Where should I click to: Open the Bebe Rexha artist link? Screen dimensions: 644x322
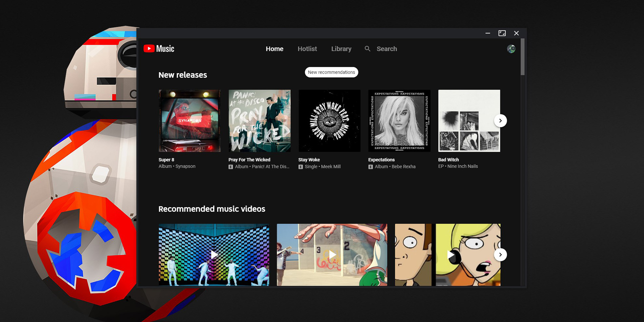[x=403, y=167]
